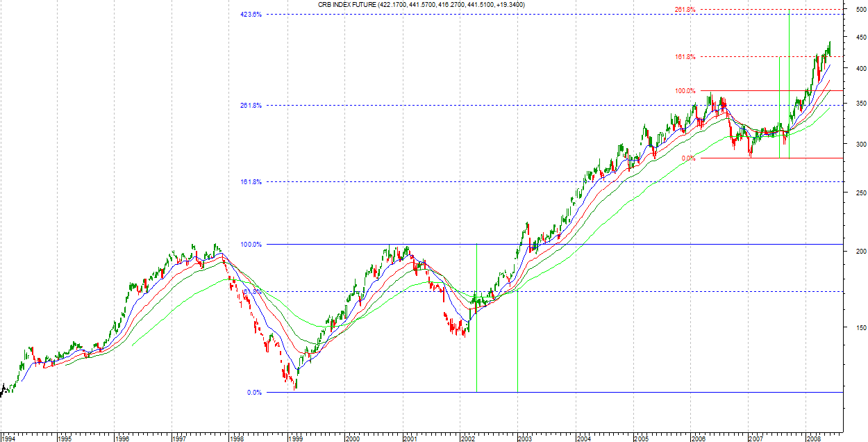Click the 2006 year label on time axis

click(699, 439)
